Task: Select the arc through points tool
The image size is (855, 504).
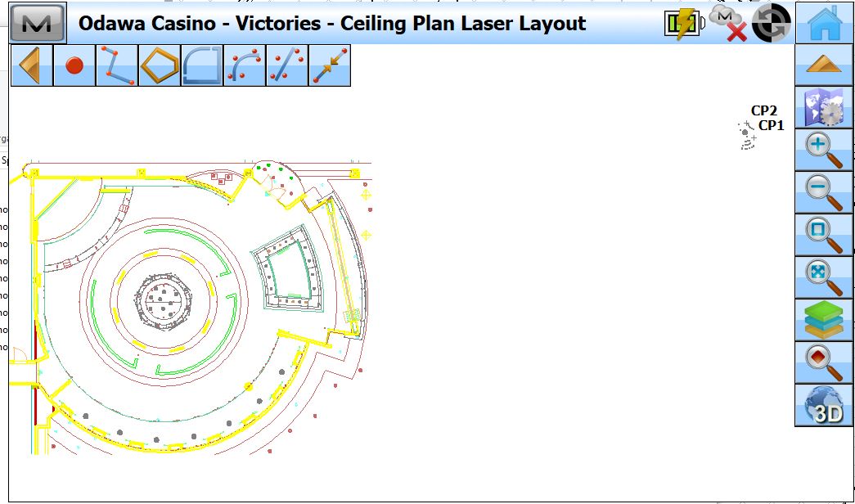Action: tap(245, 64)
